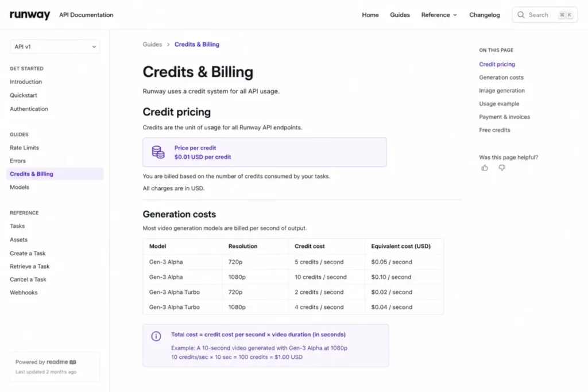Click the Guides breadcrumb link
588x392 pixels.
(x=152, y=44)
